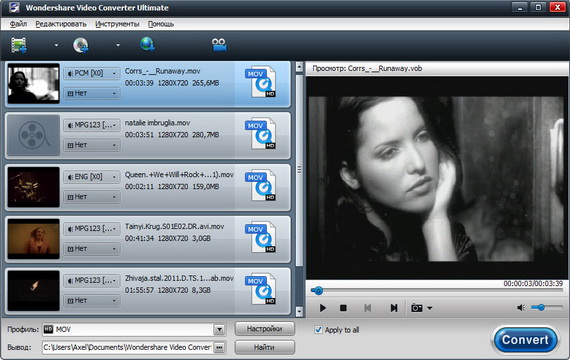Expand the Load DVD dropdown arrow
The height and width of the screenshot is (360, 570).
[x=118, y=45]
